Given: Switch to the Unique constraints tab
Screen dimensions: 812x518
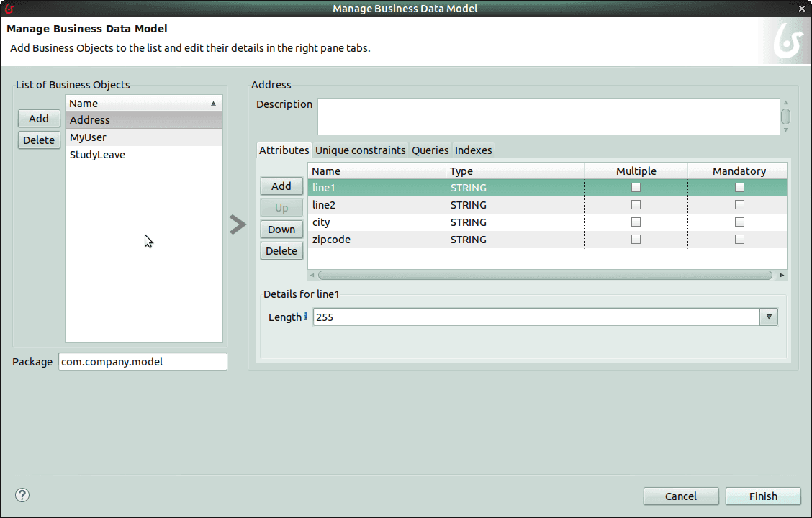Looking at the screenshot, I should click(360, 150).
